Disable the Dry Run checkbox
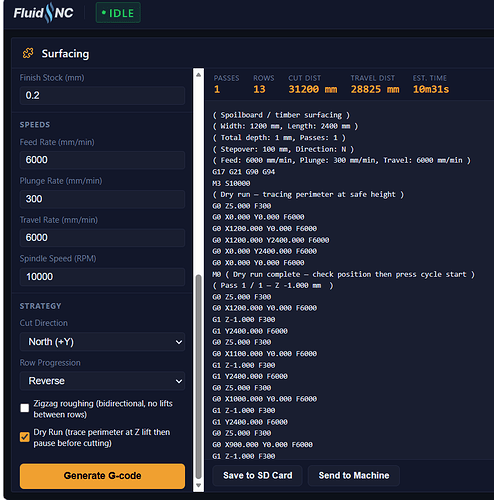This screenshot has height=500, width=494. pos(25,437)
